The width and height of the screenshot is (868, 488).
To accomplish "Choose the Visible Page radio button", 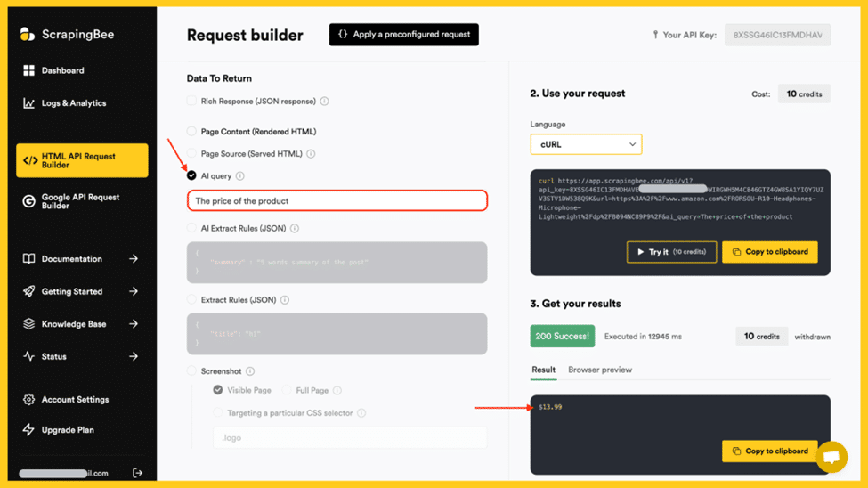I will (x=218, y=390).
